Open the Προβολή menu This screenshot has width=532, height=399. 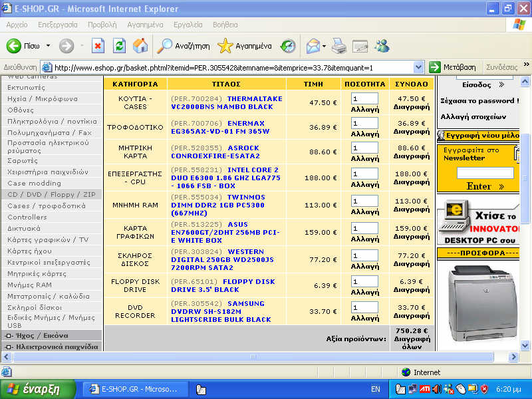(102, 25)
